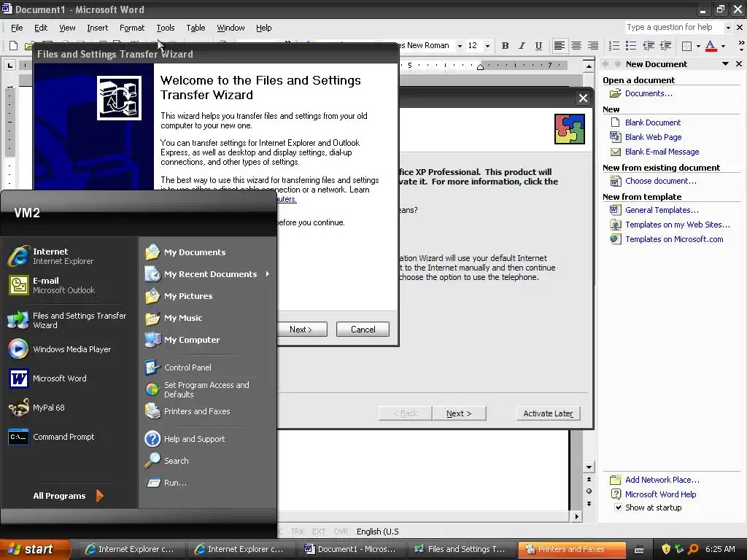
Task: Increase the paragraph indent
Action: [665, 46]
